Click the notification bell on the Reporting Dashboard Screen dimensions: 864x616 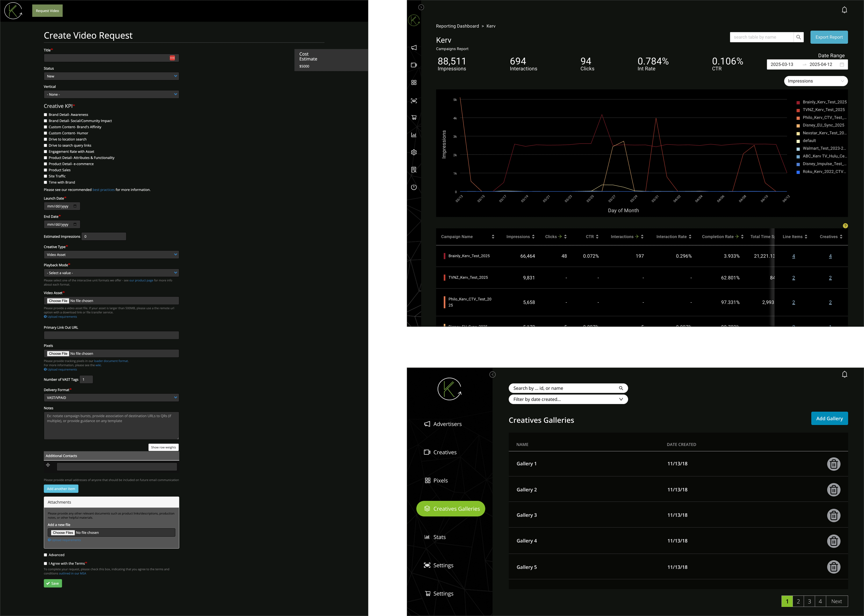pos(844,10)
